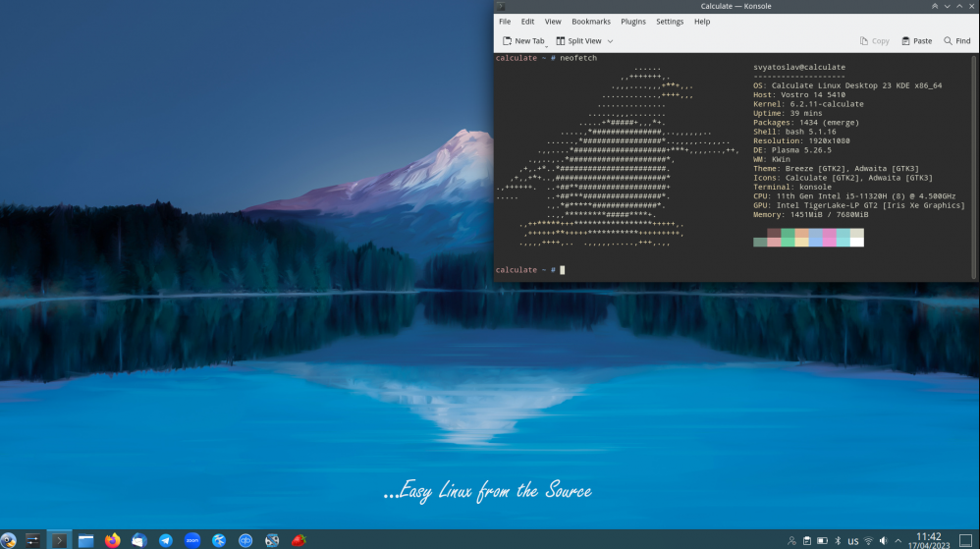Switch keyboard layout via 'us' indicator

click(x=853, y=541)
